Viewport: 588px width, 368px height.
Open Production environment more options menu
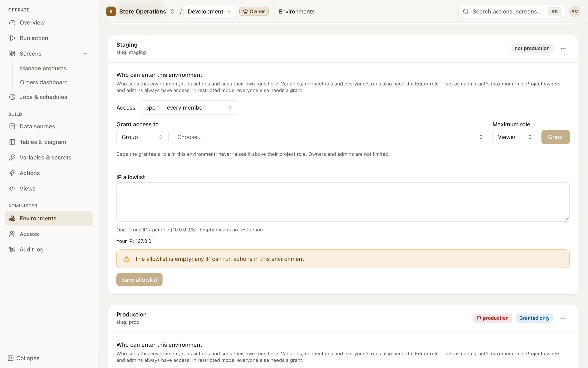563,318
